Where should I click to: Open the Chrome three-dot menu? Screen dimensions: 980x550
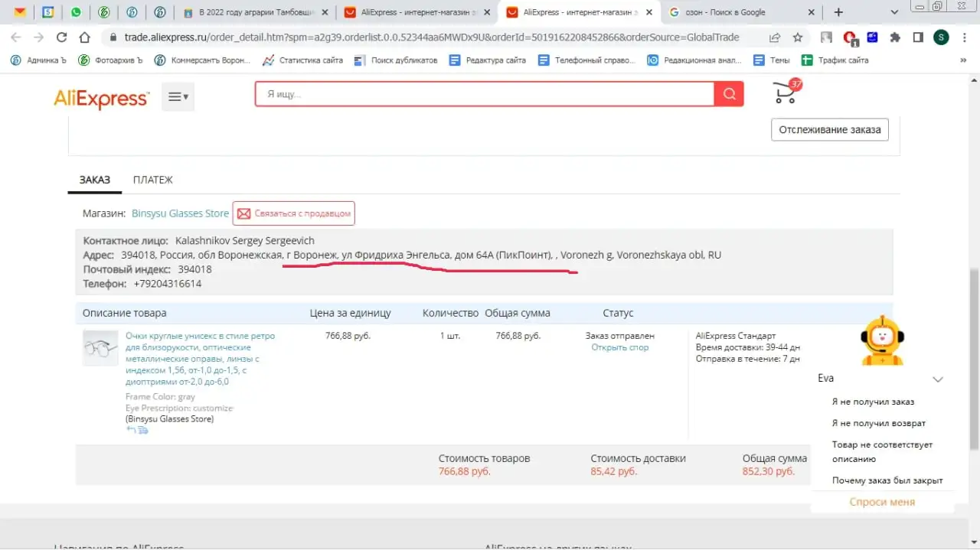[x=964, y=37]
